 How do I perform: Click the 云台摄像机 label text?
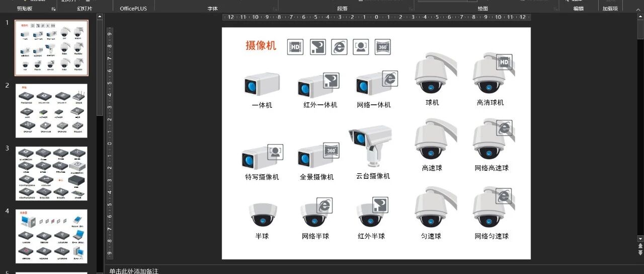[x=373, y=176]
